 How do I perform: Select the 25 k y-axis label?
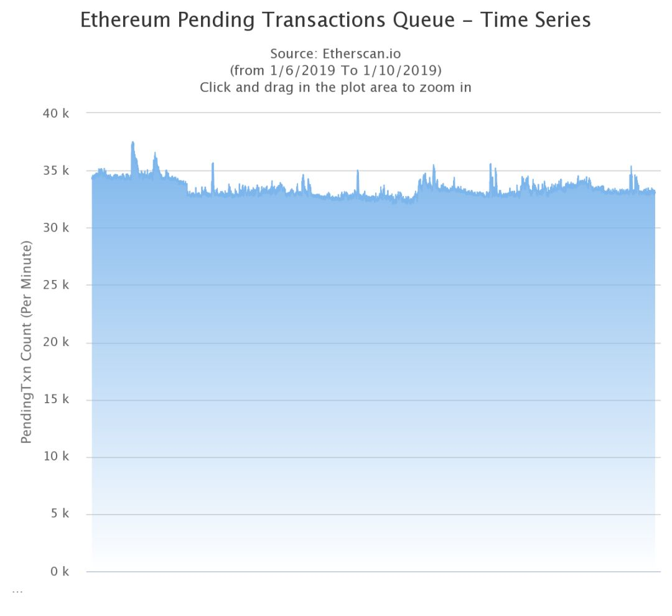[56, 285]
